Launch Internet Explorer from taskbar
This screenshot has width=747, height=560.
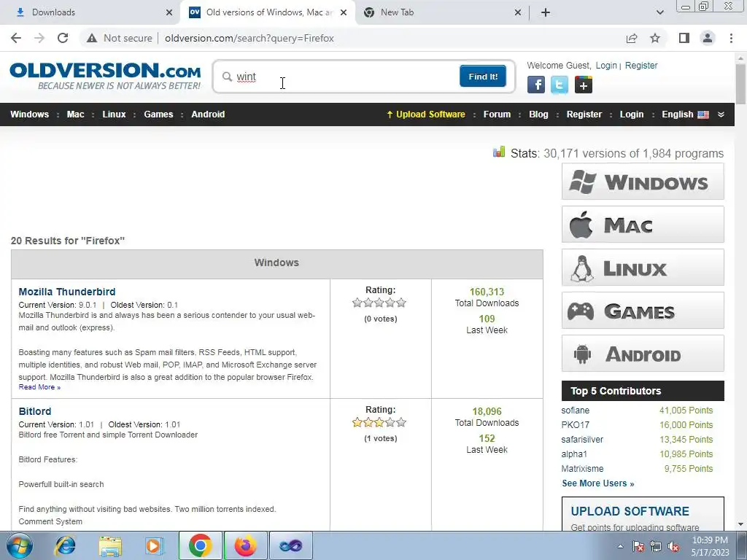[x=65, y=545]
